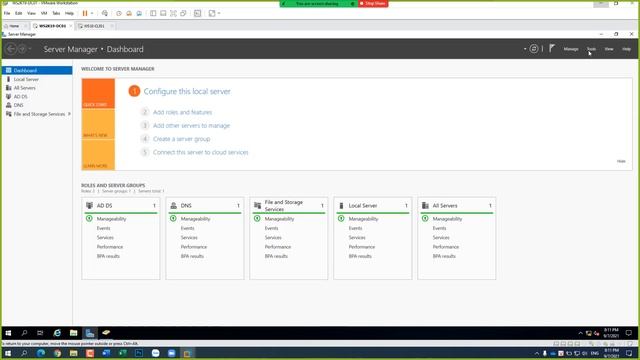This screenshot has width=640, height=360.
Task: Select the Learn More tile
Action: 98,155
